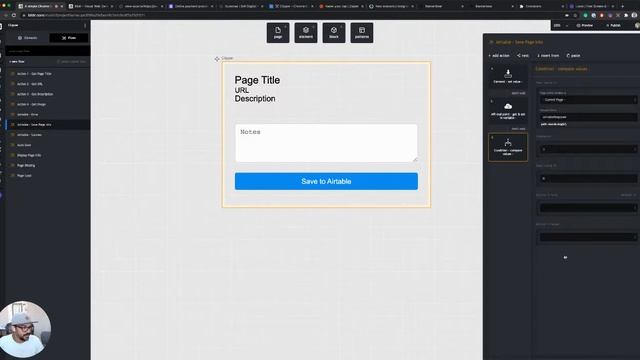This screenshot has height=360, width=640.
Task: Click the second value input field
Action: click(x=588, y=178)
